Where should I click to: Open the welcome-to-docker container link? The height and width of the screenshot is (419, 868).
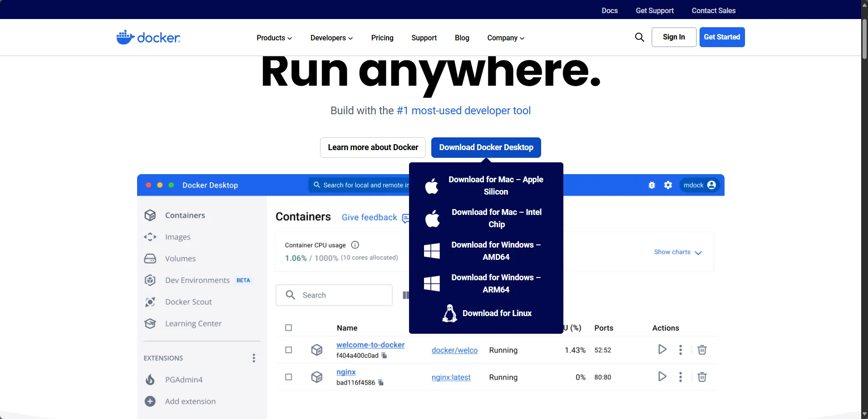370,345
